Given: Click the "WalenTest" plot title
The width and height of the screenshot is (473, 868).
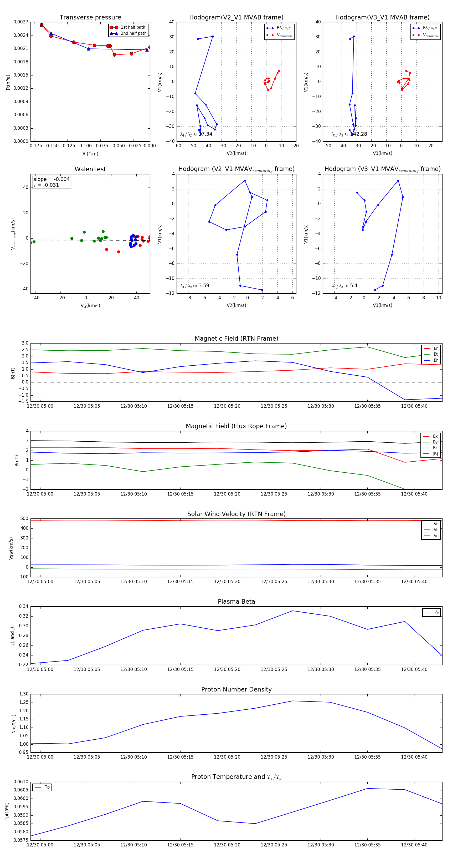Looking at the screenshot, I should [90, 169].
